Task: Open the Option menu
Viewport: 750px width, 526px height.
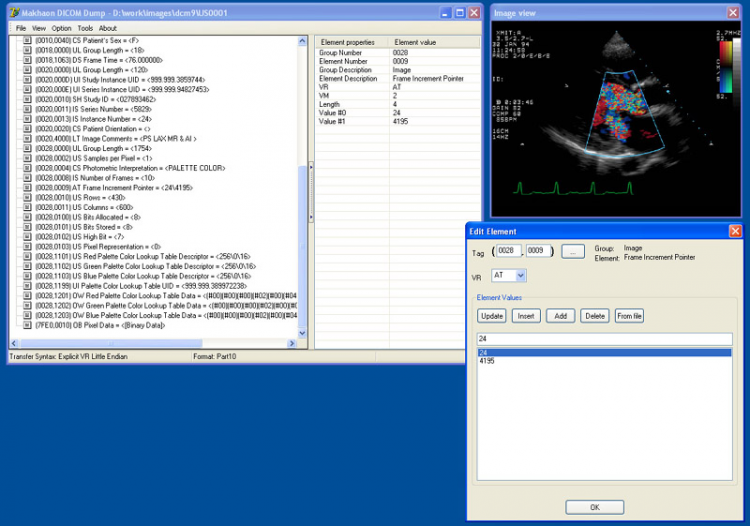Action: pos(62,28)
